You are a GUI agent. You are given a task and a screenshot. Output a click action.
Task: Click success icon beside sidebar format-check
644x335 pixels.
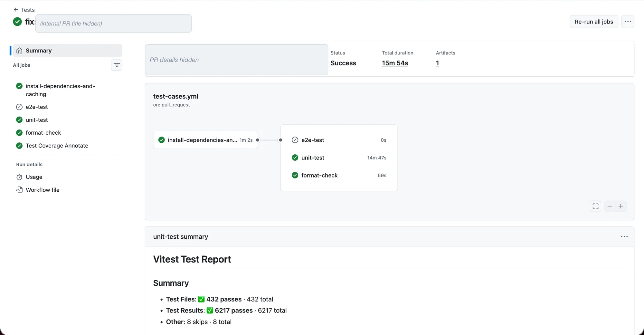point(19,133)
